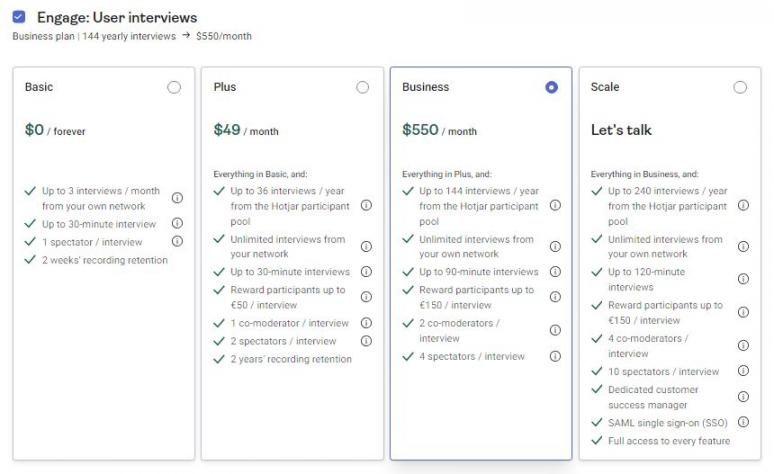
Task: Select the Business plan radio button
Action: pyautogui.click(x=552, y=88)
